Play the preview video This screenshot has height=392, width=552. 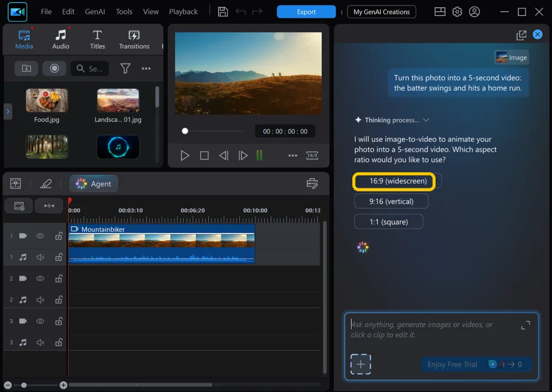(x=185, y=155)
